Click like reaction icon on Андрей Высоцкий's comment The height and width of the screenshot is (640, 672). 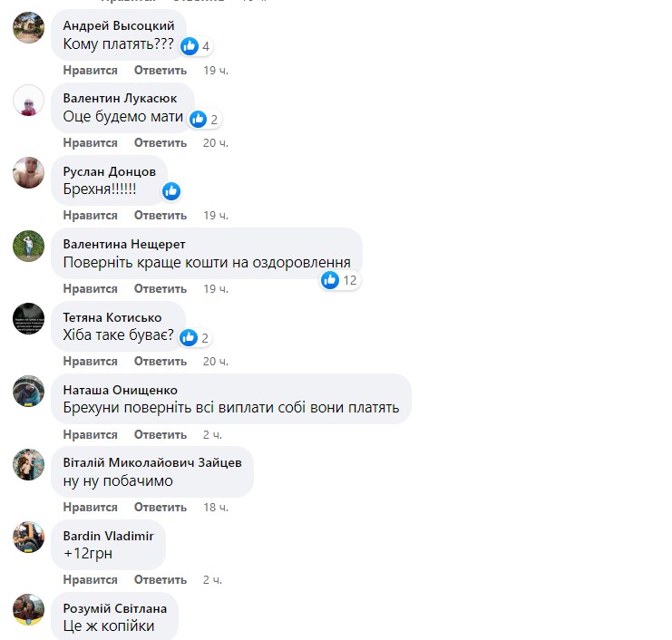(189, 46)
